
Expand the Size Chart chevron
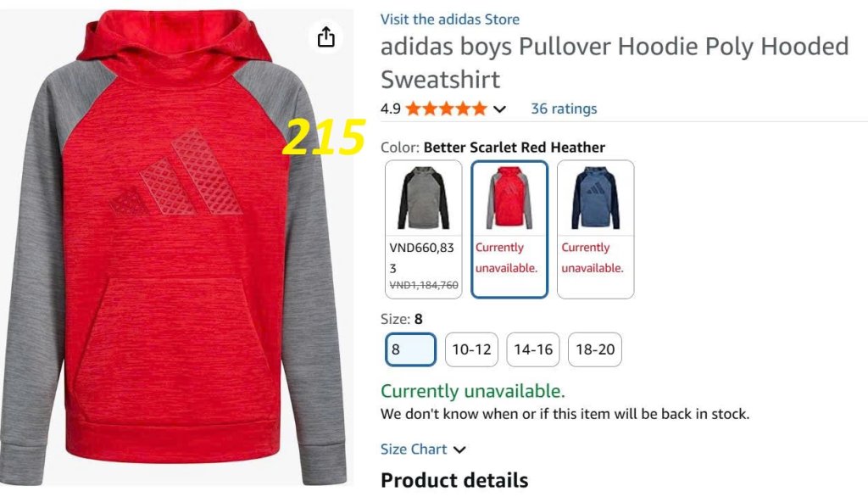tap(459, 450)
